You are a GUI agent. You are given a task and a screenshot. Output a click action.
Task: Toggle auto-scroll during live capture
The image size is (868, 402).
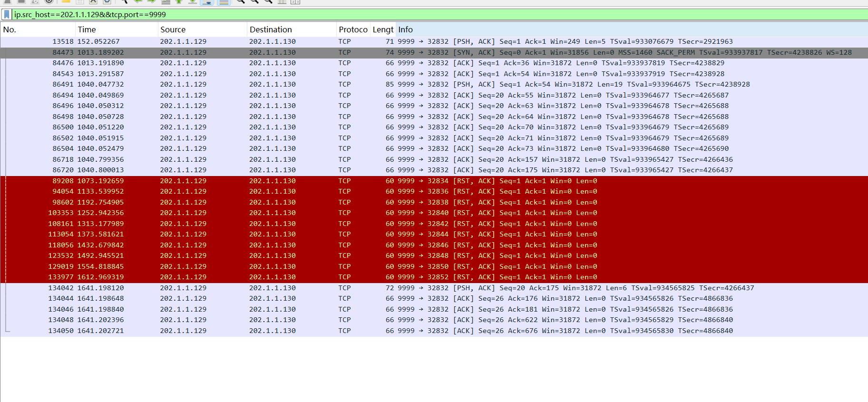(206, 2)
